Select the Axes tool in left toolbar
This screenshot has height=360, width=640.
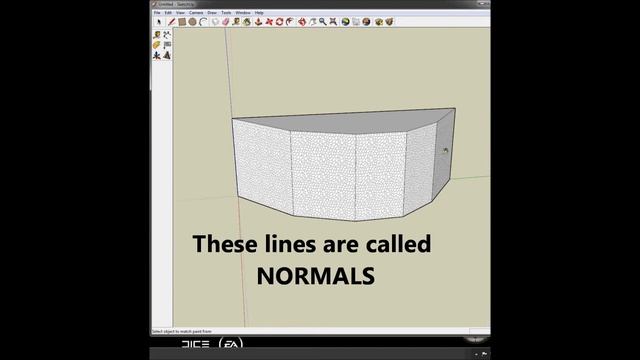click(157, 56)
